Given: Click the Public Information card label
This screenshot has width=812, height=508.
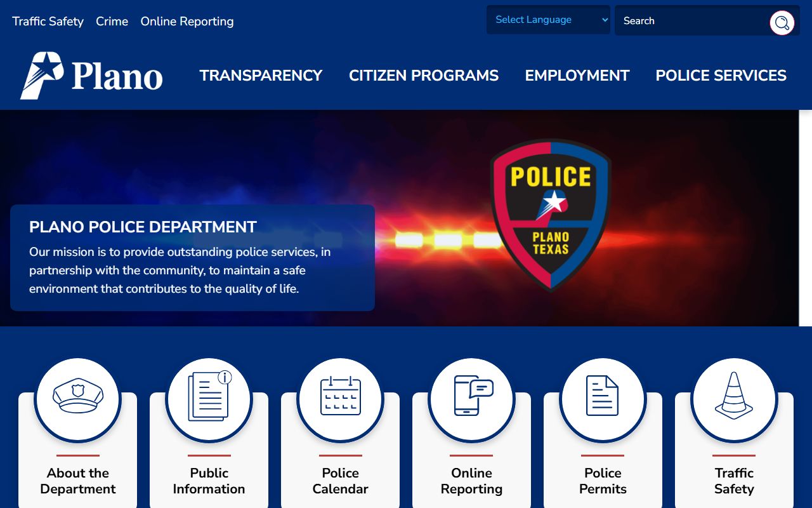Looking at the screenshot, I should click(x=209, y=481).
